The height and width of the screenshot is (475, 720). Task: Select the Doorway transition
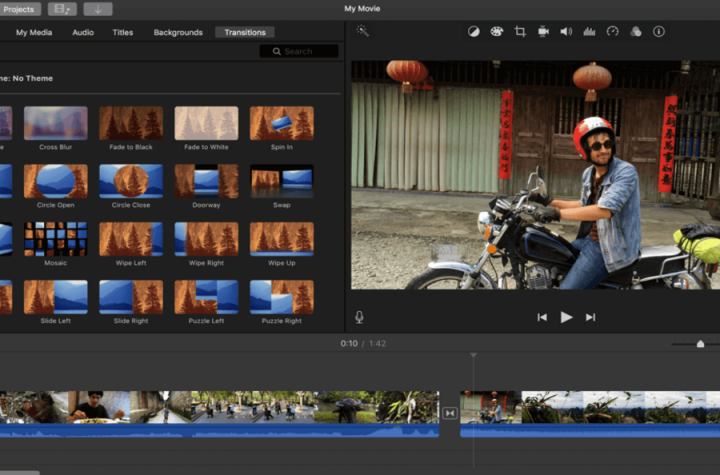tap(206, 181)
